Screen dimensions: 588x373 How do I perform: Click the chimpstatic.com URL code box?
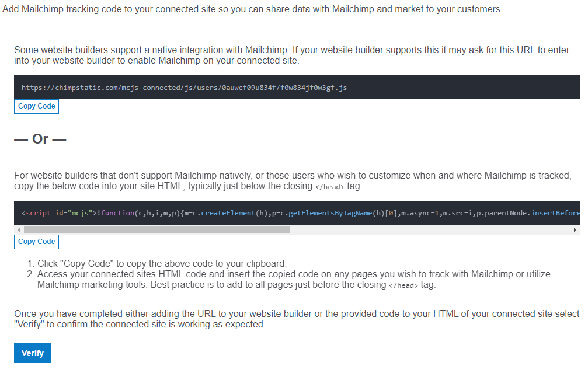tap(297, 88)
